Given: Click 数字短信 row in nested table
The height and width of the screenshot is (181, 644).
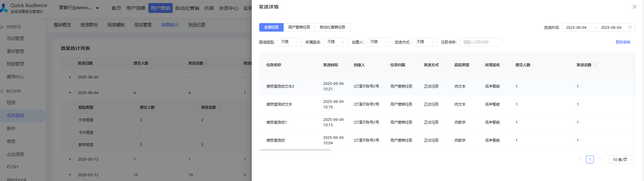Looking at the screenshot, I should pos(156,145).
